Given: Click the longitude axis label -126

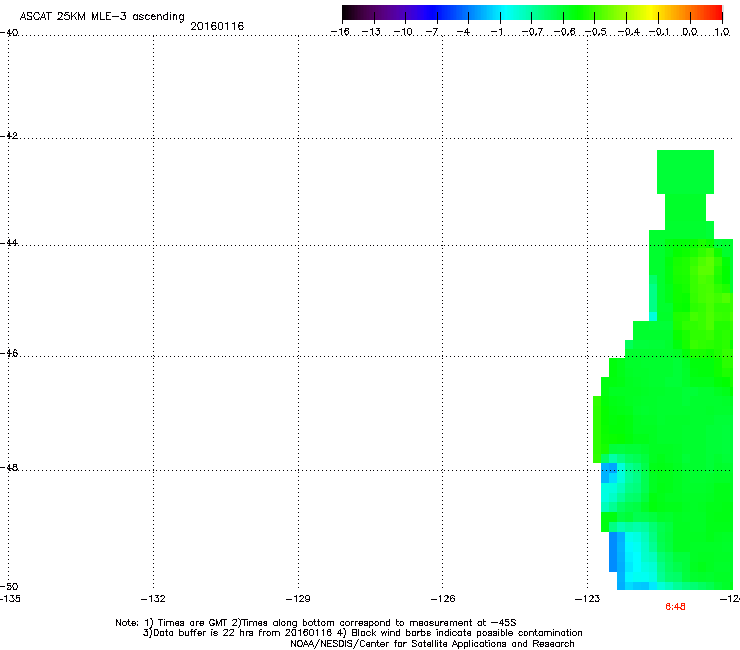Looking at the screenshot, I should (443, 599).
